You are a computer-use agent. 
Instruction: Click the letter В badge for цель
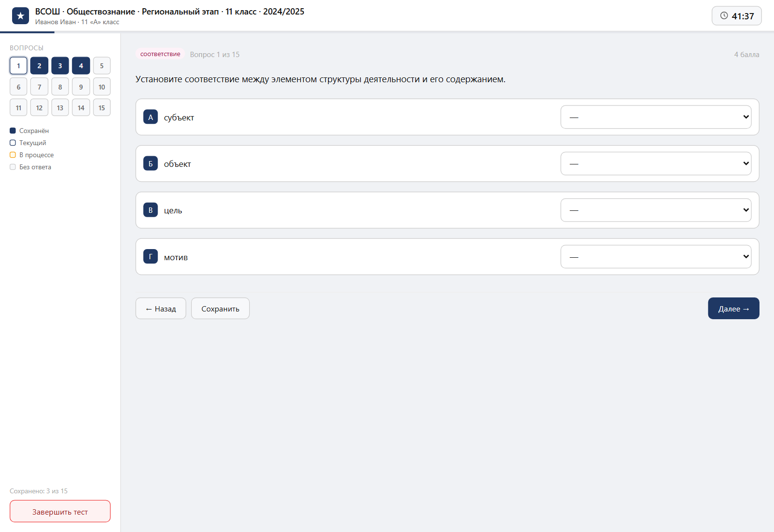pos(150,210)
